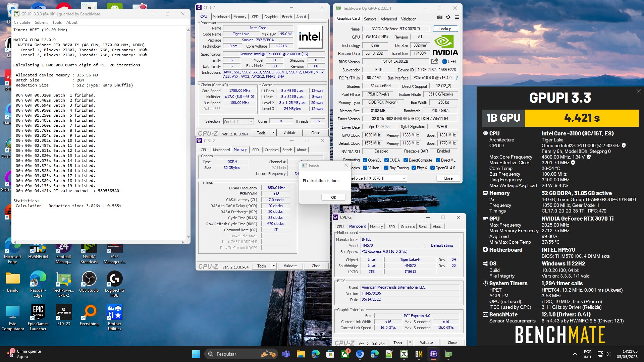
Task: Click the GPUPI vertical scrollbar up arrow
Action: click(188, 30)
